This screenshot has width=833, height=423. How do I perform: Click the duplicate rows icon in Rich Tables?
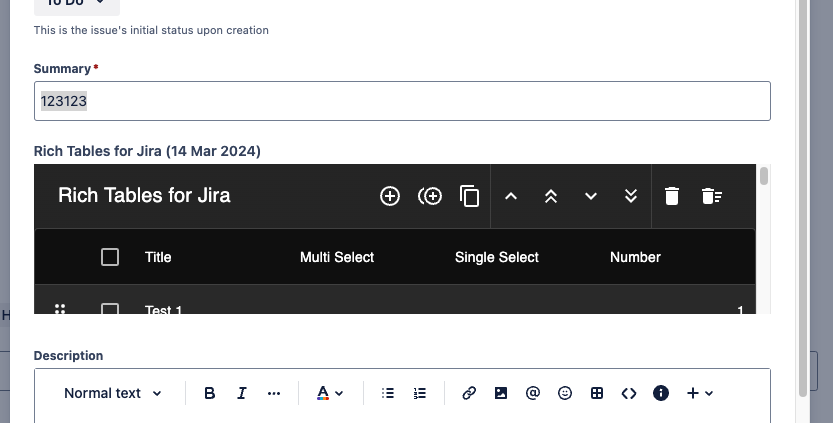pos(470,196)
